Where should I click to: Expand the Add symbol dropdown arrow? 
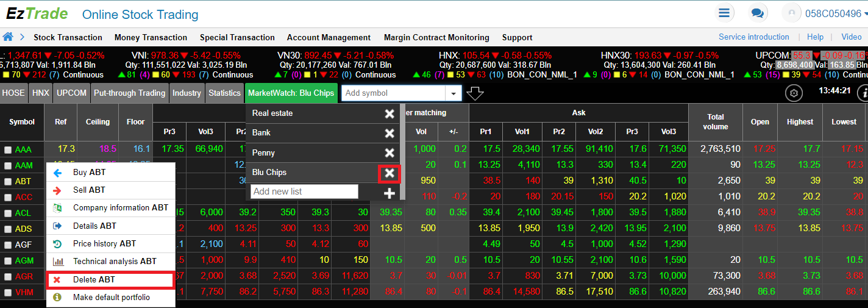453,93
